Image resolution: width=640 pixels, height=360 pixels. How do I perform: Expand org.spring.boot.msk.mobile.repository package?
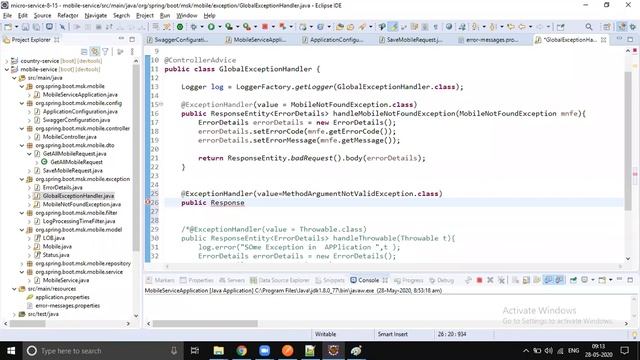pos(22,263)
